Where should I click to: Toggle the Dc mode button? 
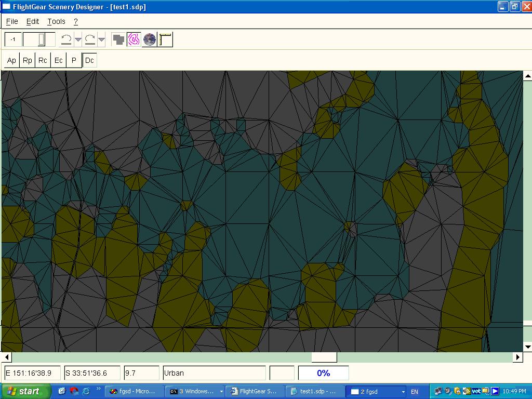pyautogui.click(x=89, y=60)
